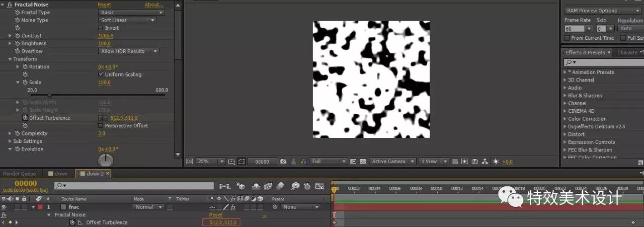The image size is (644, 227).
Task: Enable Frame Blending for the composition
Action: 268,186
